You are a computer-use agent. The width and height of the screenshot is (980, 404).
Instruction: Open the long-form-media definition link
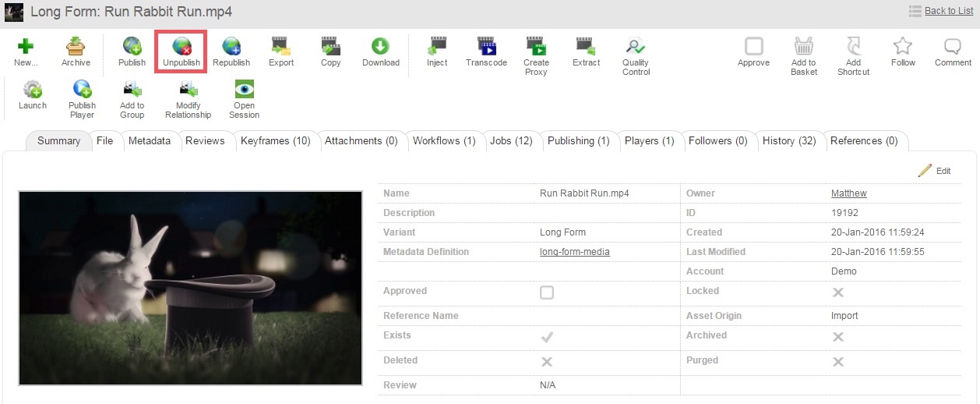pos(574,252)
